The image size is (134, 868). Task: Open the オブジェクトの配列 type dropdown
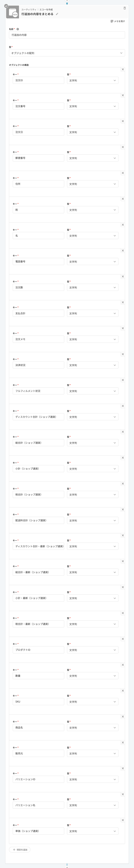67,53
